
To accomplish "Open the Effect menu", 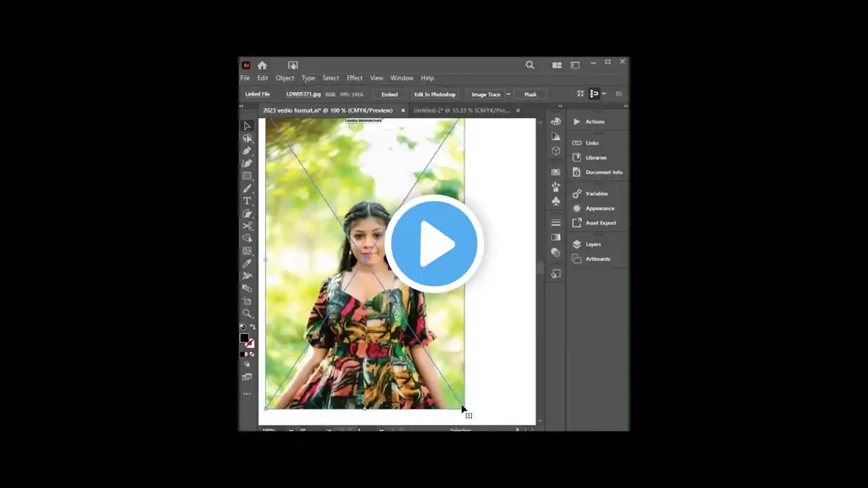I will (x=354, y=78).
